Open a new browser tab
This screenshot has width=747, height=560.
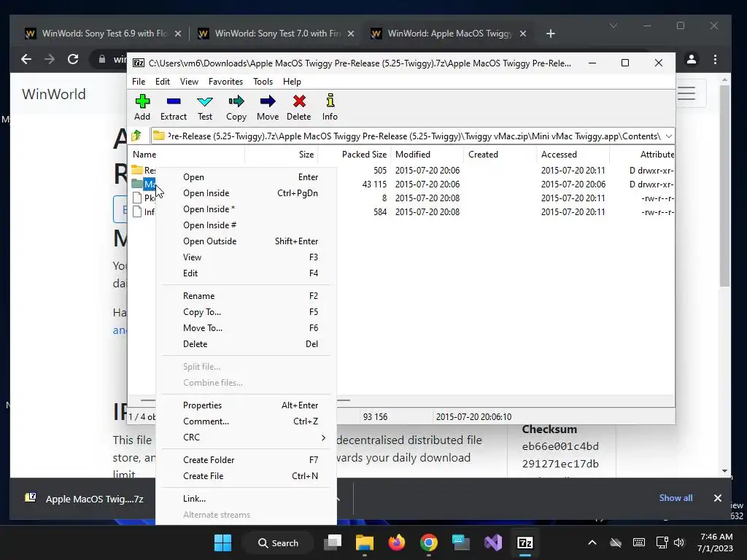point(551,34)
